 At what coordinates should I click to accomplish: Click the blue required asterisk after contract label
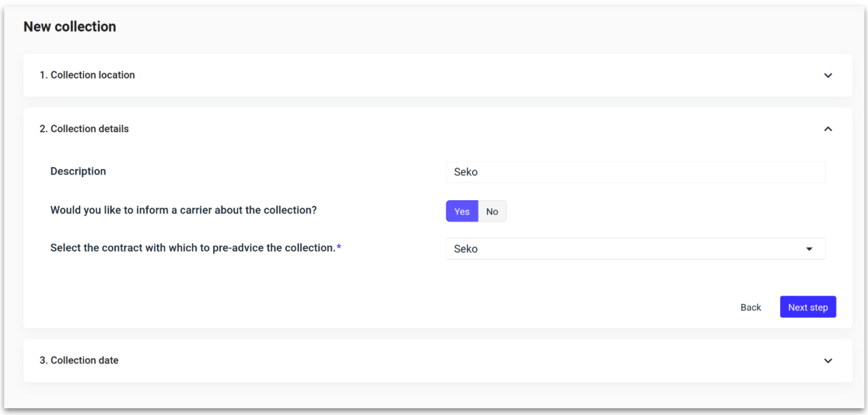339,247
